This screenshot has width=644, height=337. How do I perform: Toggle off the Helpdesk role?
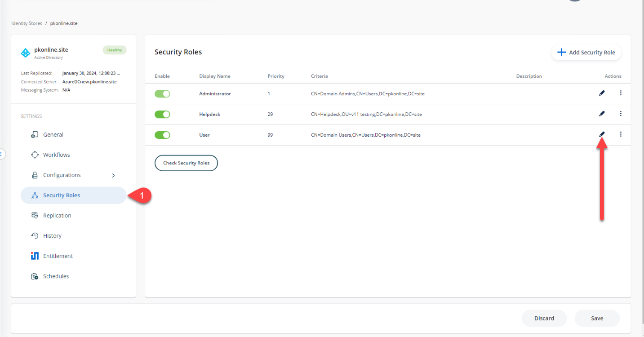tap(162, 114)
